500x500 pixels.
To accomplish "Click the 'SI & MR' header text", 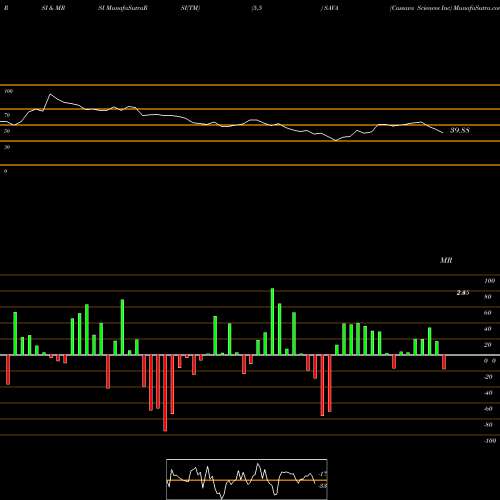I will coord(53,8).
